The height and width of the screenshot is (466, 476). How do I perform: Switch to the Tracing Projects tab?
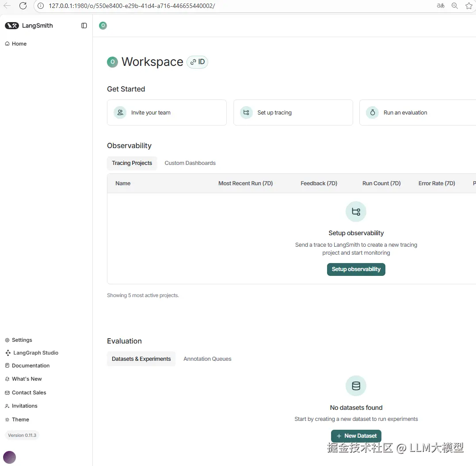132,163
